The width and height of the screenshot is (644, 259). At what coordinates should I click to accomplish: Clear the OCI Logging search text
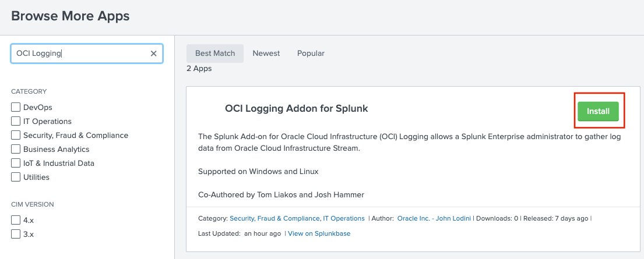(x=154, y=54)
